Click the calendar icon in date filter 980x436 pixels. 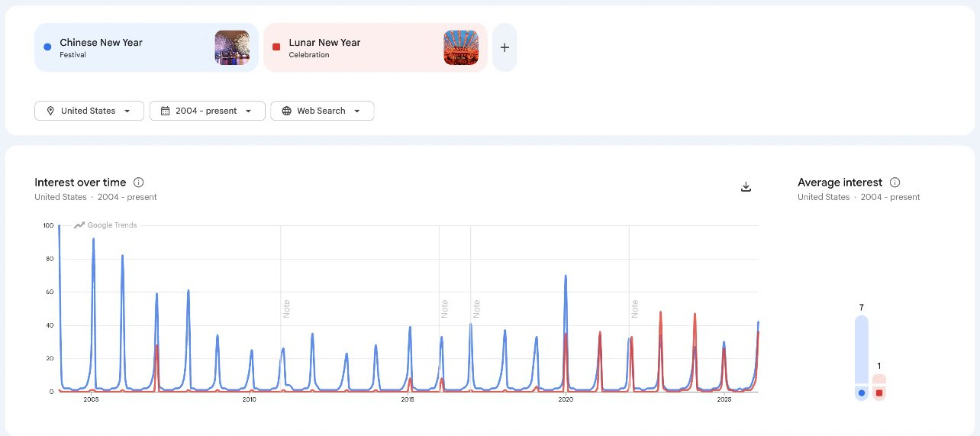pyautogui.click(x=165, y=111)
